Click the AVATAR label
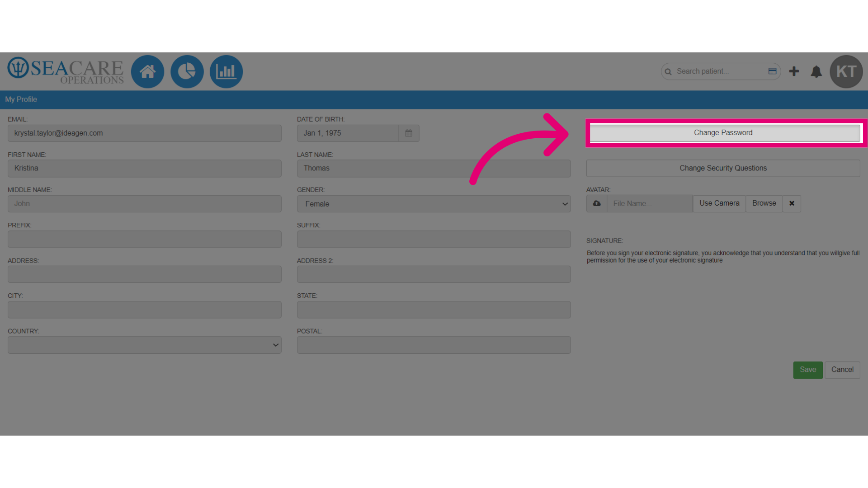The width and height of the screenshot is (868, 488). [x=598, y=190]
